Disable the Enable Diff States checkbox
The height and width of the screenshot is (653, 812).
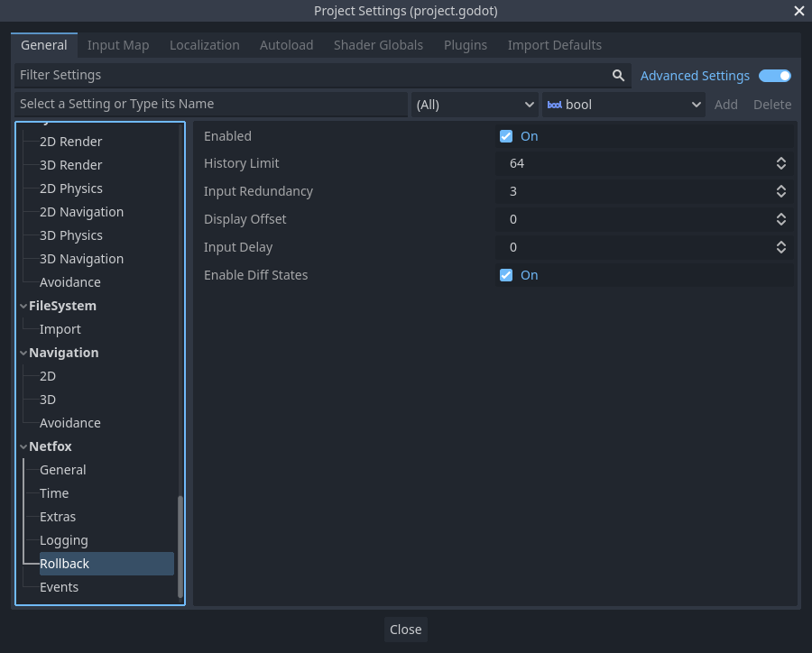pyautogui.click(x=506, y=275)
